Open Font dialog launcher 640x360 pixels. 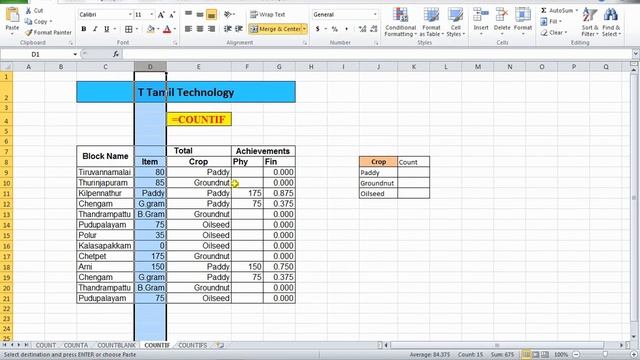[175, 43]
